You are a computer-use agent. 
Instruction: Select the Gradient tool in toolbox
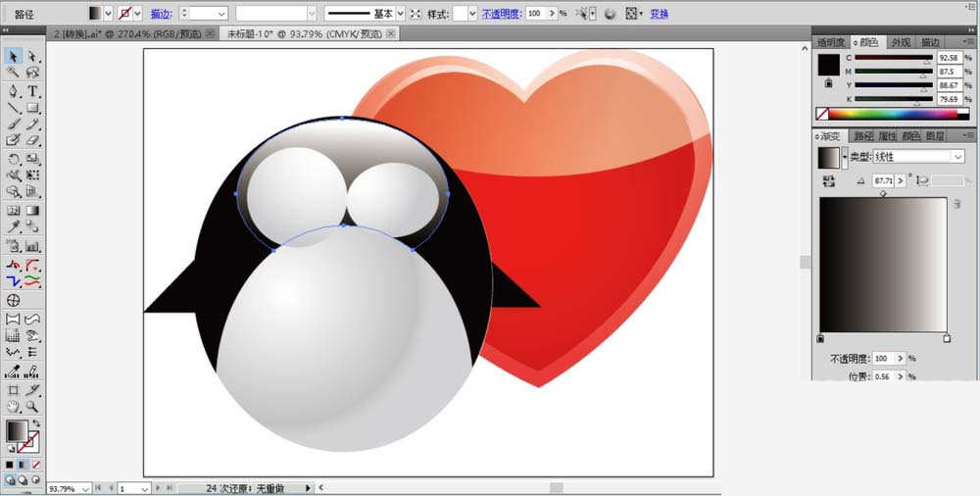point(32,211)
